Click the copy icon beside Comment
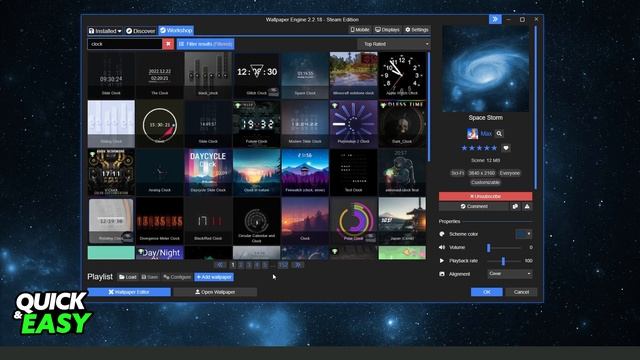The width and height of the screenshot is (640, 360). tap(515, 207)
